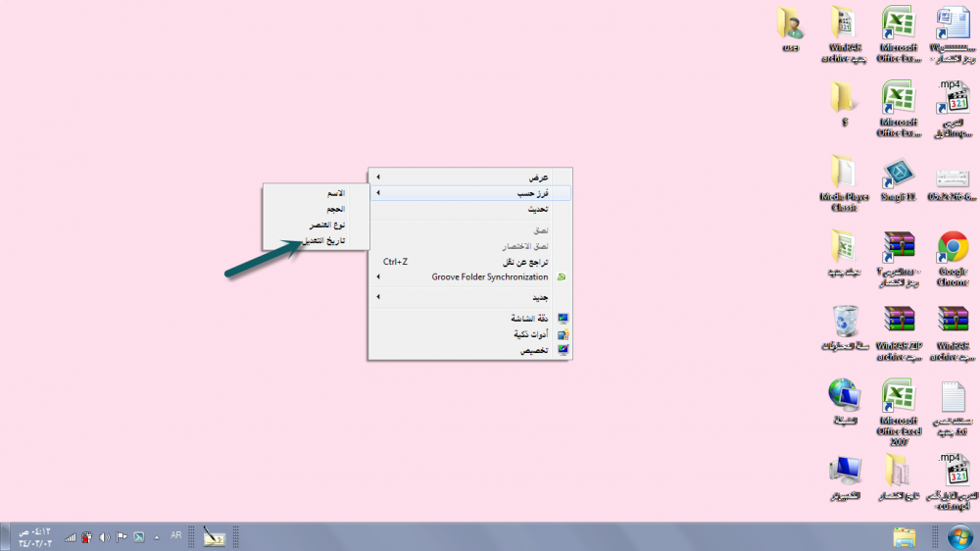
Task: Open the 'user' folder icon
Action: 790,25
